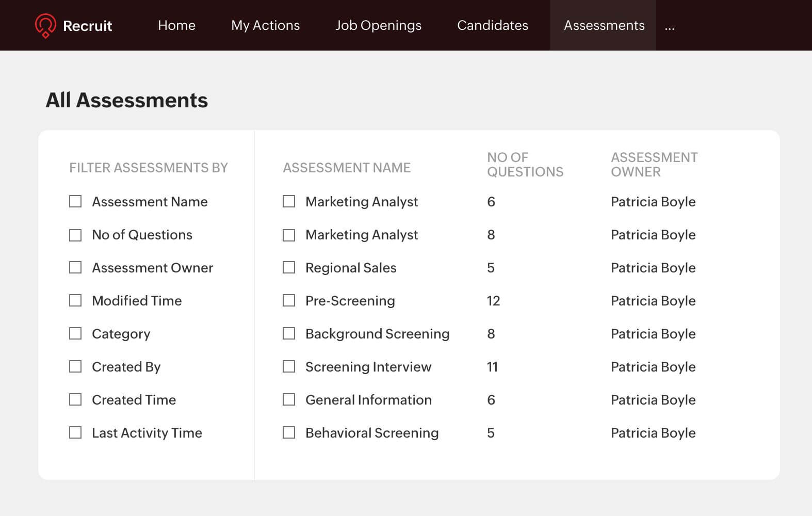Viewport: 812px width, 516px height.
Task: Select the Assessments tab
Action: pyautogui.click(x=604, y=25)
